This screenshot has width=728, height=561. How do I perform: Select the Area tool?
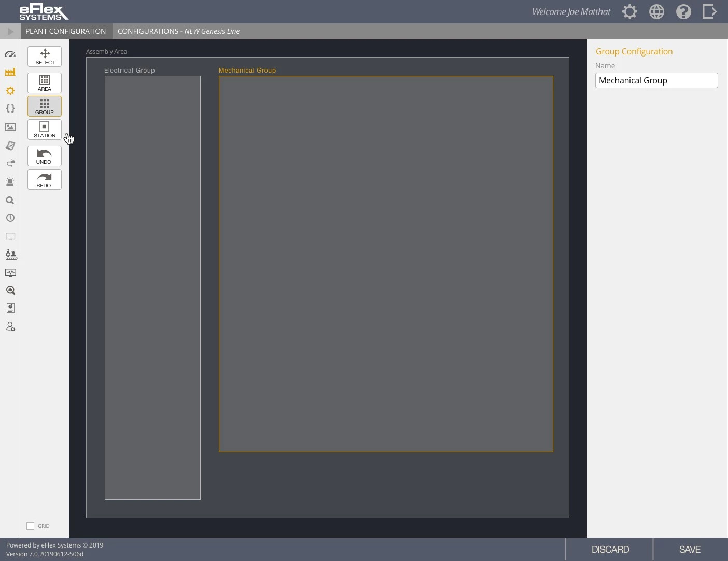click(x=44, y=82)
